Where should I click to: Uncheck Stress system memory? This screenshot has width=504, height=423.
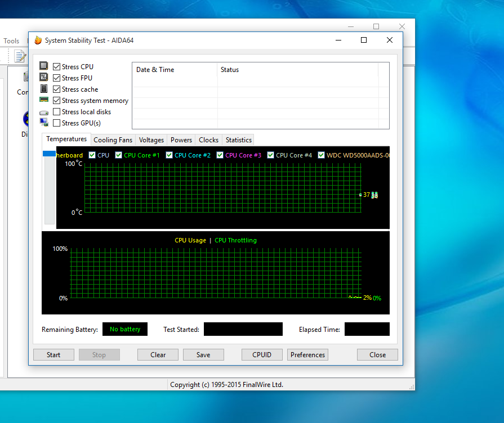[56, 100]
